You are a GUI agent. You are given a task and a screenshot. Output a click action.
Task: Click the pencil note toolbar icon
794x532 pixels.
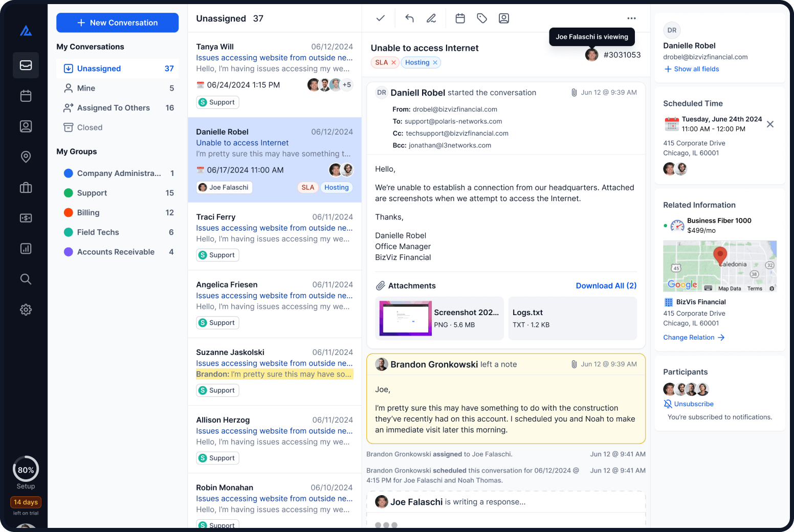pos(431,18)
